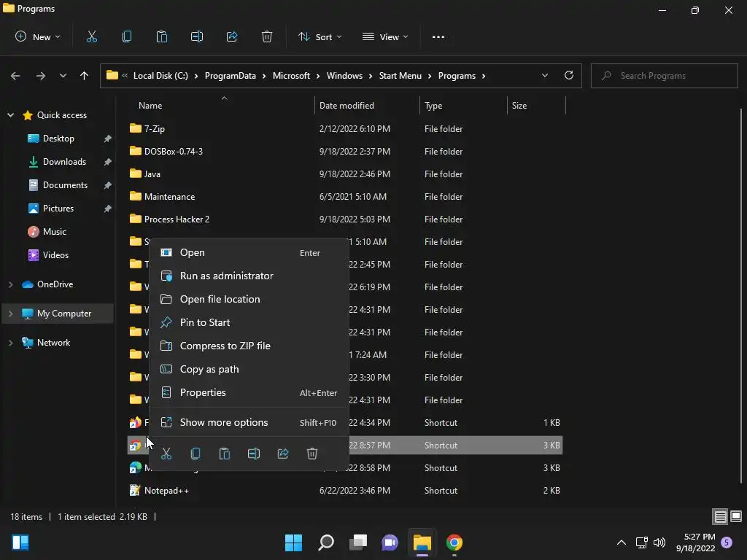Switch to Details view layout icon in status bar

[720, 517]
